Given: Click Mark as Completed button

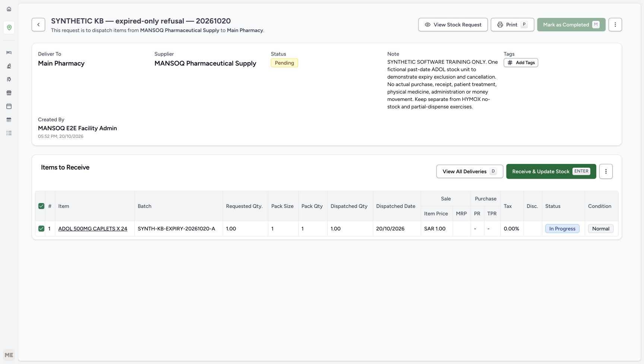Looking at the screenshot, I should click(571, 25).
